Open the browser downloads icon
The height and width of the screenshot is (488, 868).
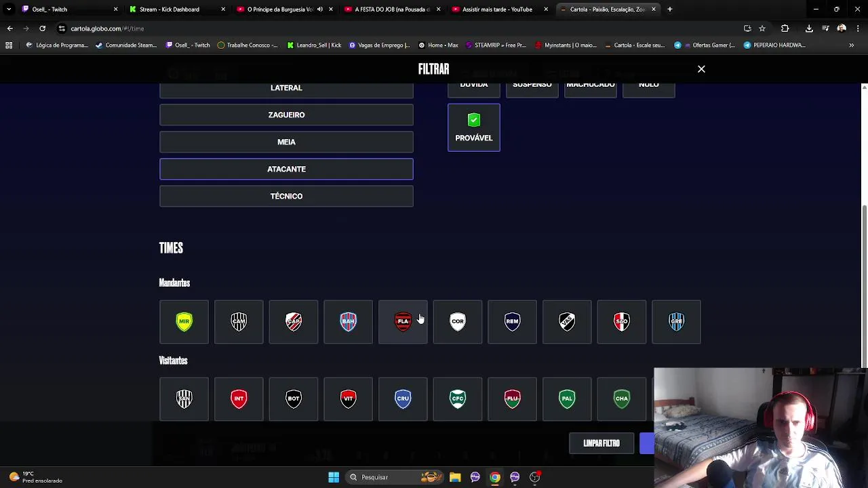click(x=809, y=28)
